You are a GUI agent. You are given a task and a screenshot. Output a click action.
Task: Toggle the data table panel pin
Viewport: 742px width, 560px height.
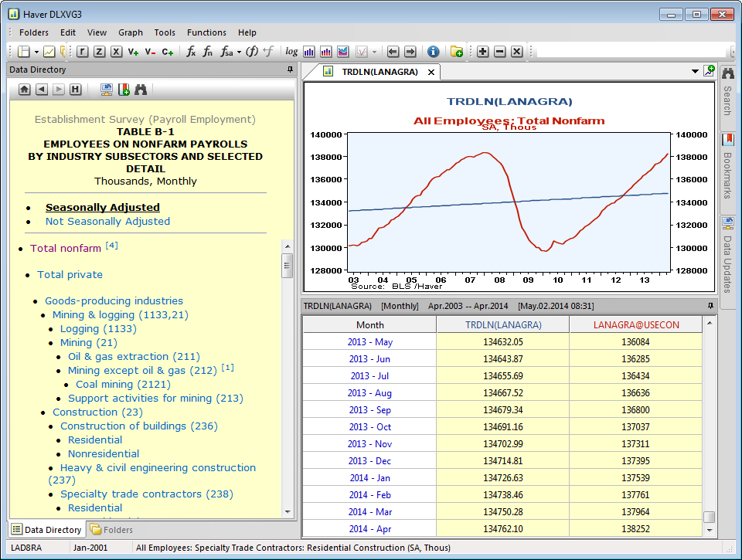click(x=710, y=306)
